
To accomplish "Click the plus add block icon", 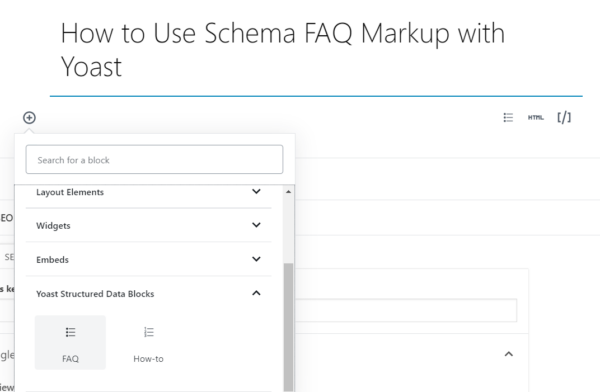I will (x=29, y=118).
